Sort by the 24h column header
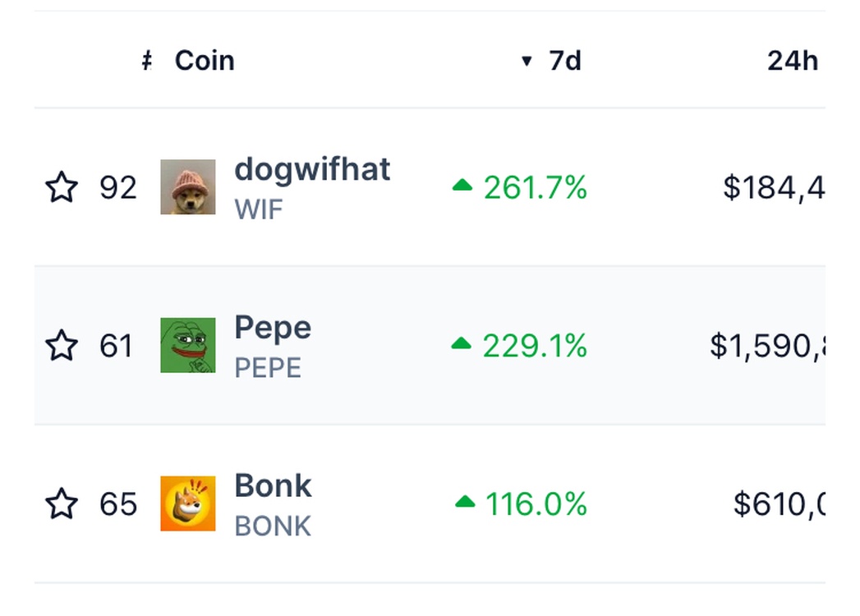This screenshot has height=616, width=860. point(792,61)
